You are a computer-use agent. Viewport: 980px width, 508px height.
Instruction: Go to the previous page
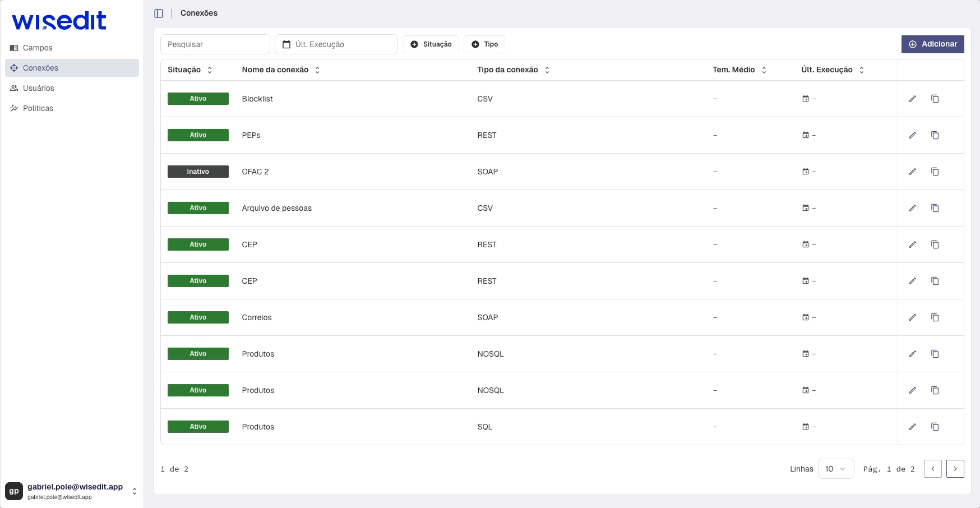(932, 469)
